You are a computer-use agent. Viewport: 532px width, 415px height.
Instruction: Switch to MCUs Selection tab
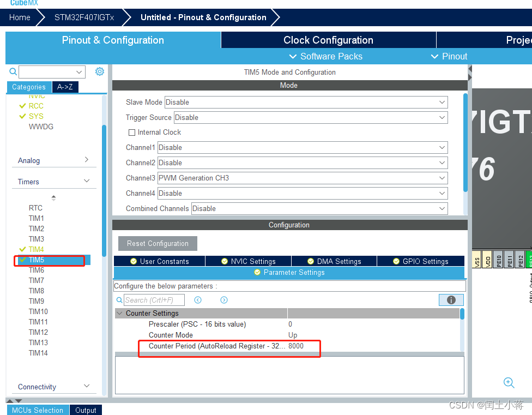pos(38,410)
